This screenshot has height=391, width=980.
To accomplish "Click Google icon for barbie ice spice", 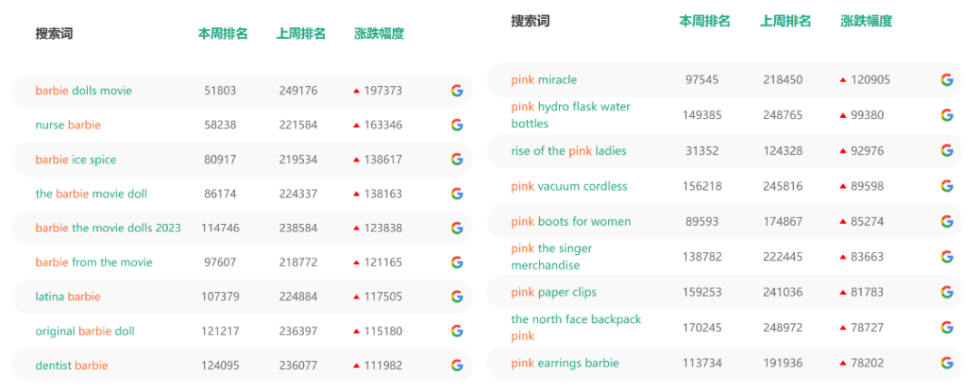I will (x=456, y=160).
